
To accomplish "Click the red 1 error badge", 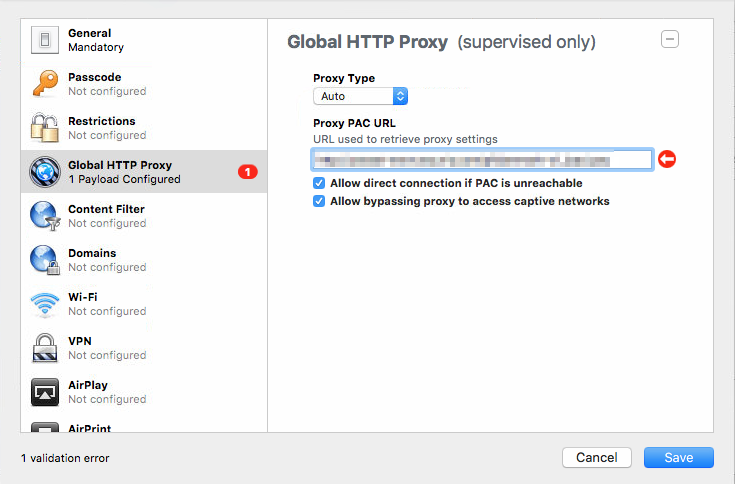I will coord(248,172).
